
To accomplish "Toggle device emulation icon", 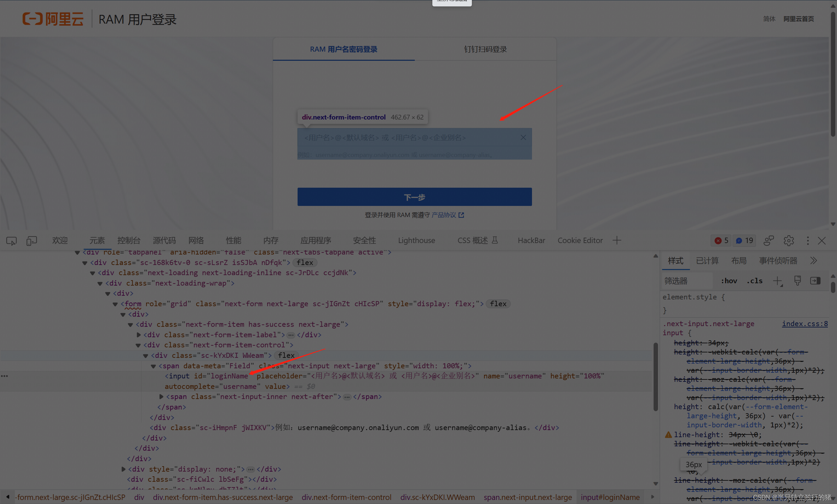I will pyautogui.click(x=32, y=241).
